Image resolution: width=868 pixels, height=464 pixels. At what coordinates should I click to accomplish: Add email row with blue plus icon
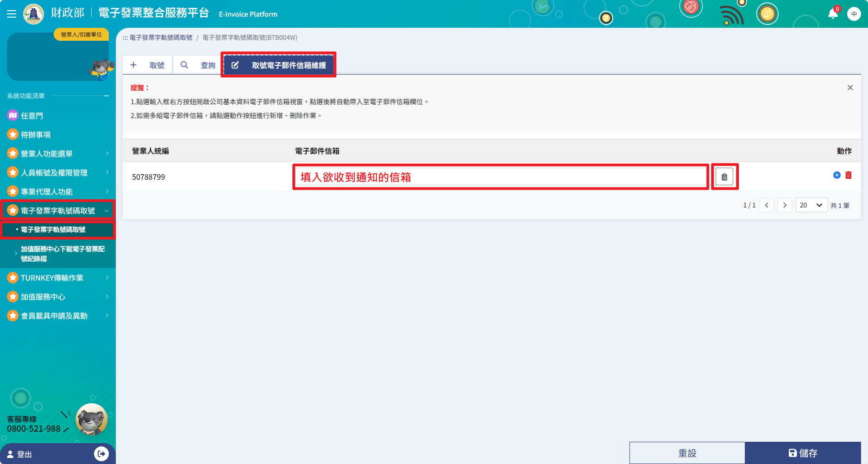tap(837, 175)
